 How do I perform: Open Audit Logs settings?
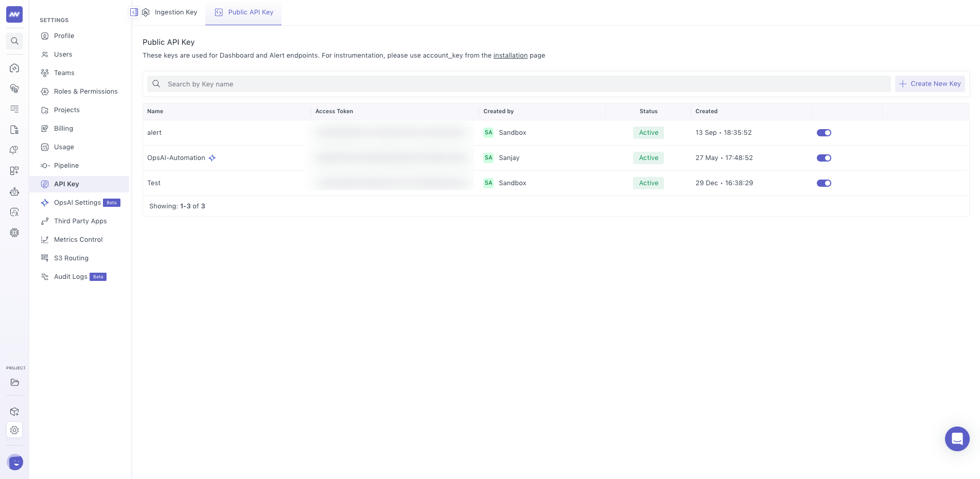pos(79,277)
